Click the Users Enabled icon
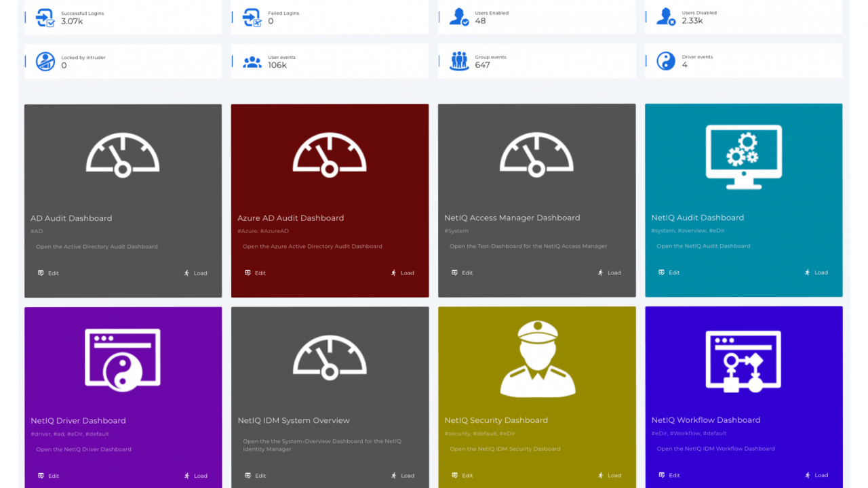This screenshot has height=488, width=868. pos(459,17)
